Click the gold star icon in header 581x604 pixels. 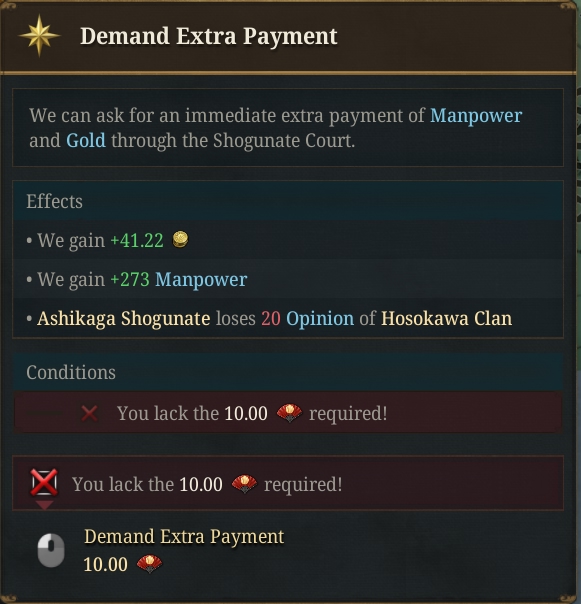point(39,35)
